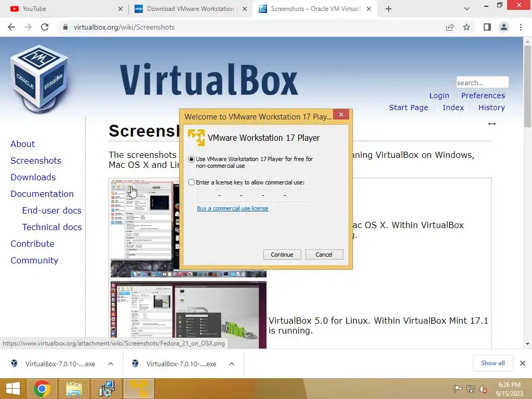Open the Preferences link
The image size is (532, 399).
coord(483,96)
